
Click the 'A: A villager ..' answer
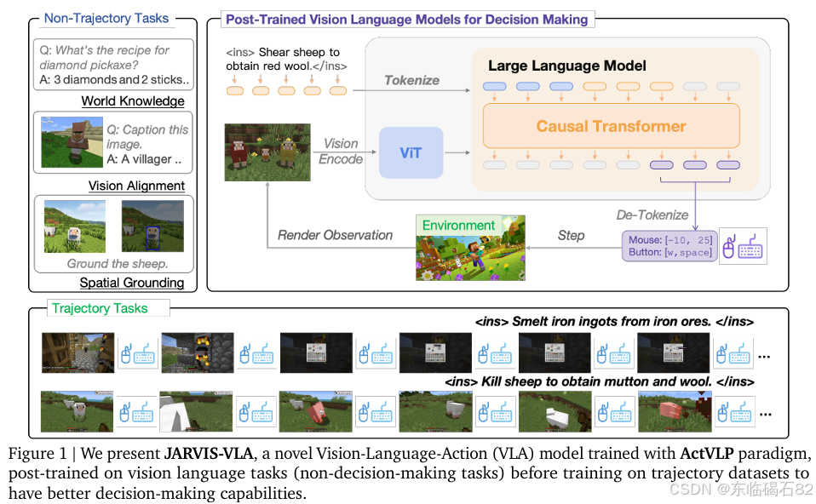(144, 159)
